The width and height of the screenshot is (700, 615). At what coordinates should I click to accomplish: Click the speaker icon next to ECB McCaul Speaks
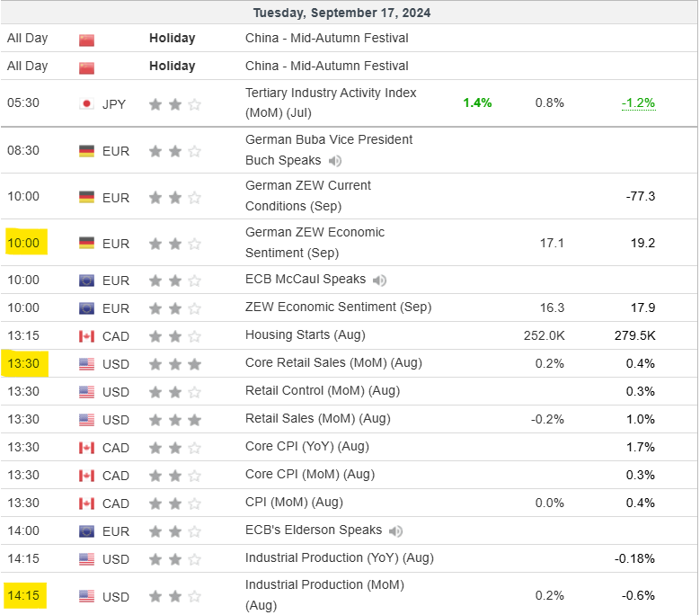click(380, 280)
